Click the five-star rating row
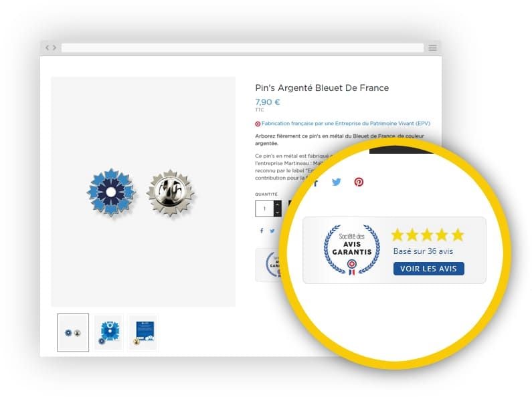Image resolution: width=532 pixels, height=397 pixels. 428,235
